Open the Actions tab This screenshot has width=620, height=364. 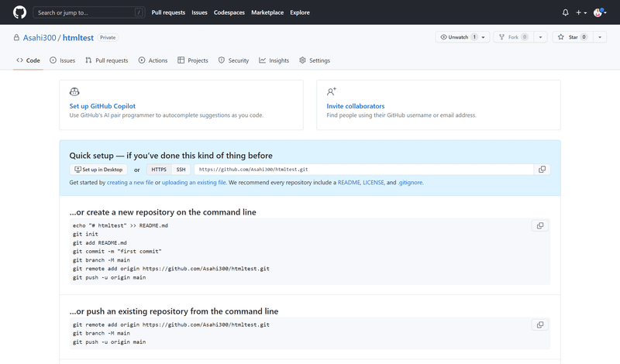tap(153, 60)
